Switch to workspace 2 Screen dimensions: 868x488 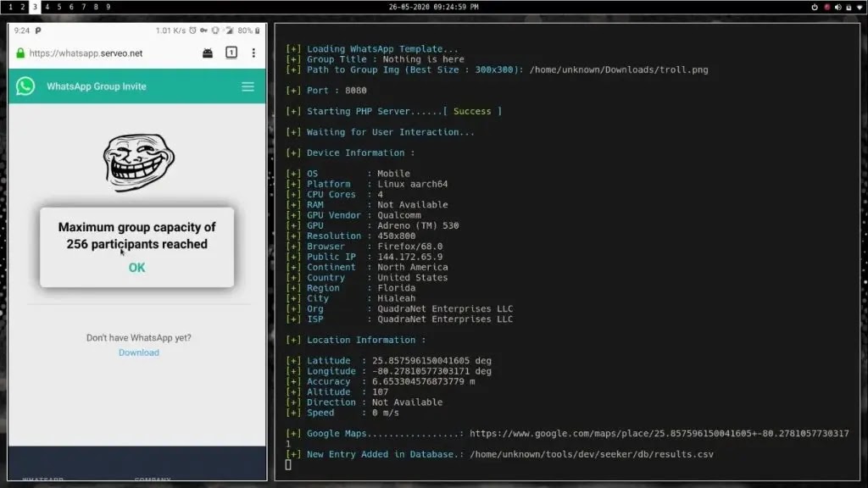23,7
